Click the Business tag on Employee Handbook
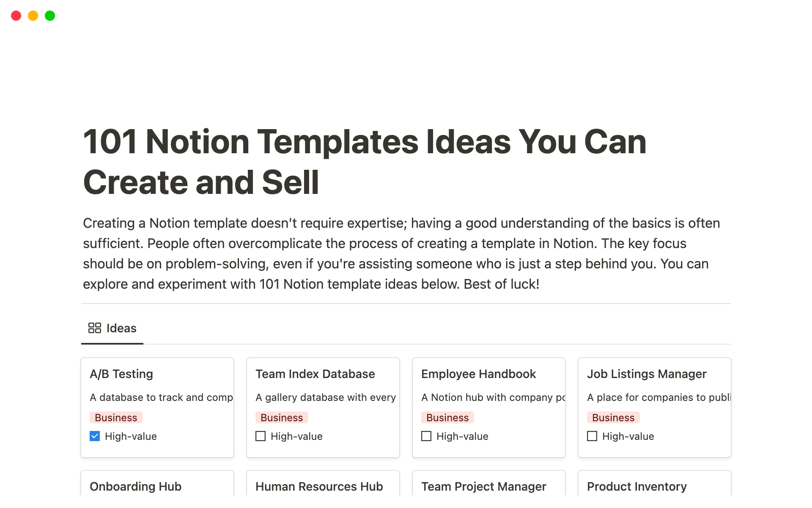This screenshot has height=508, width=812. pos(447,417)
